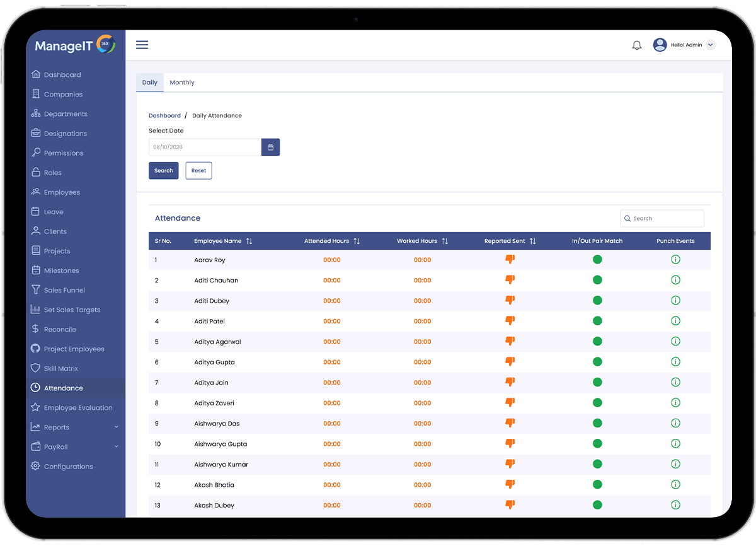Switch to the Daily tab

(150, 83)
